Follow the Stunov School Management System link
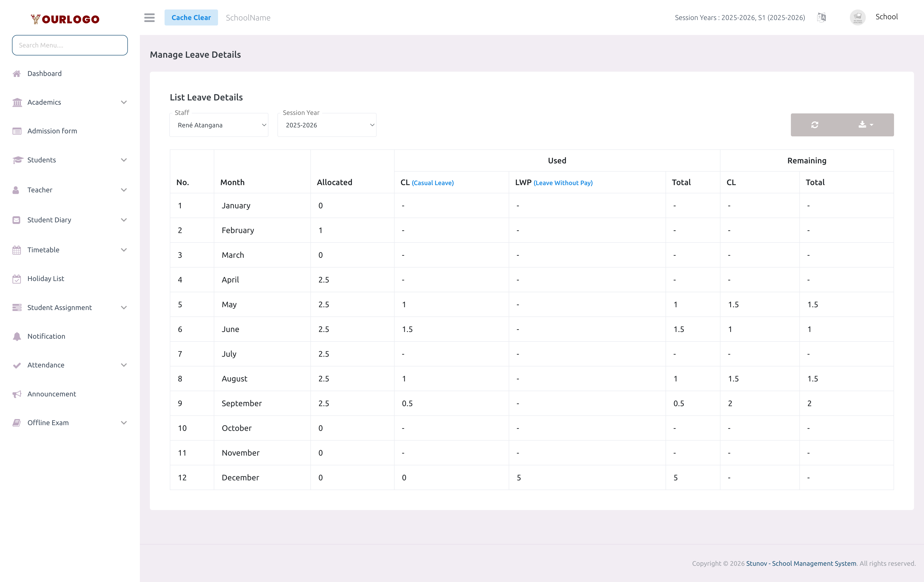 tap(801, 563)
